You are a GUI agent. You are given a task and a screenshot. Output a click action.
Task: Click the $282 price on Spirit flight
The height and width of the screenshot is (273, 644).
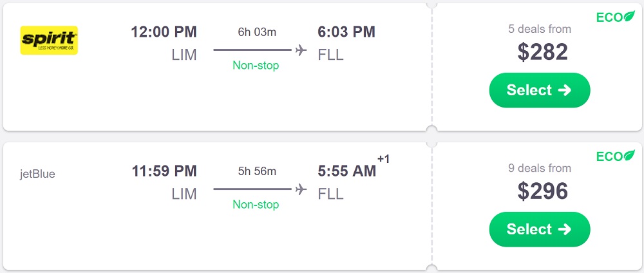pyautogui.click(x=542, y=52)
